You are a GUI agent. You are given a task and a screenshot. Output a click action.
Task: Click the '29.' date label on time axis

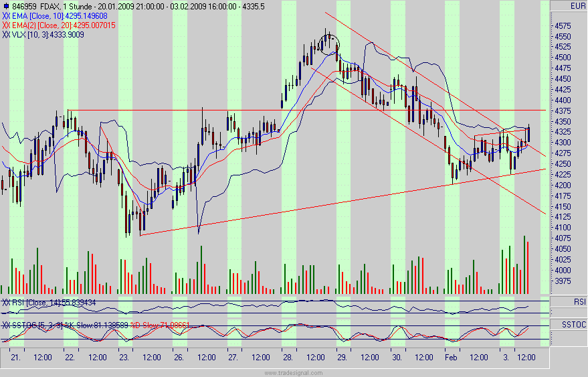pos(342,358)
